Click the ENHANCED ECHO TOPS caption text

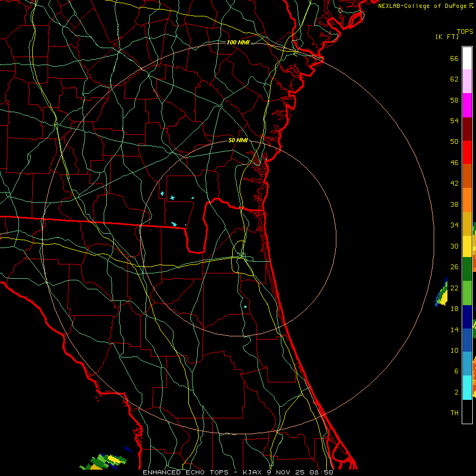pos(185,472)
